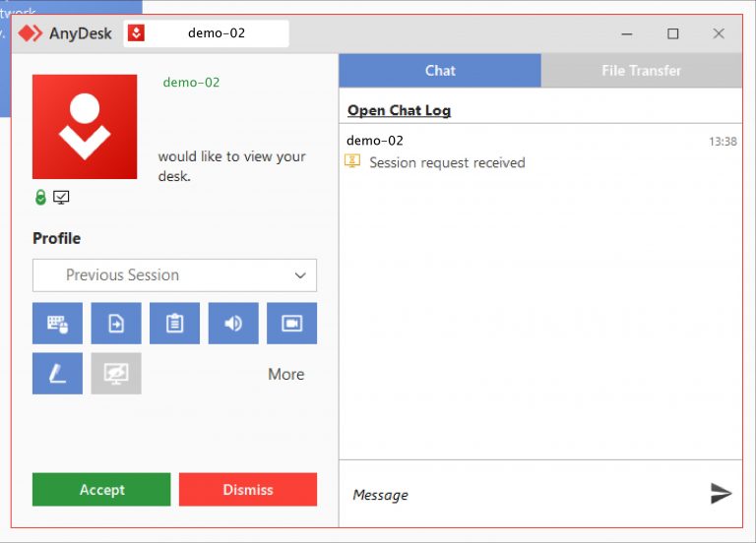Viewport: 756px width, 543px height.
Task: Toggle audio transmission speaker icon
Action: click(x=233, y=324)
